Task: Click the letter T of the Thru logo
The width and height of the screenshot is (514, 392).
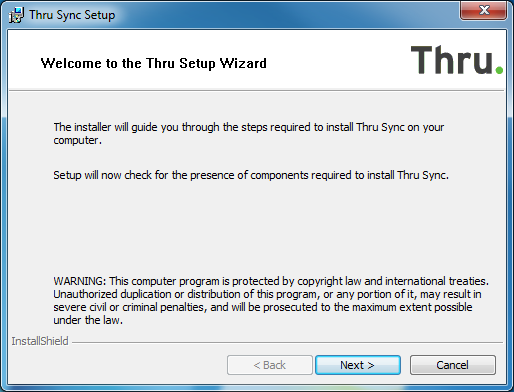Action: tap(423, 60)
